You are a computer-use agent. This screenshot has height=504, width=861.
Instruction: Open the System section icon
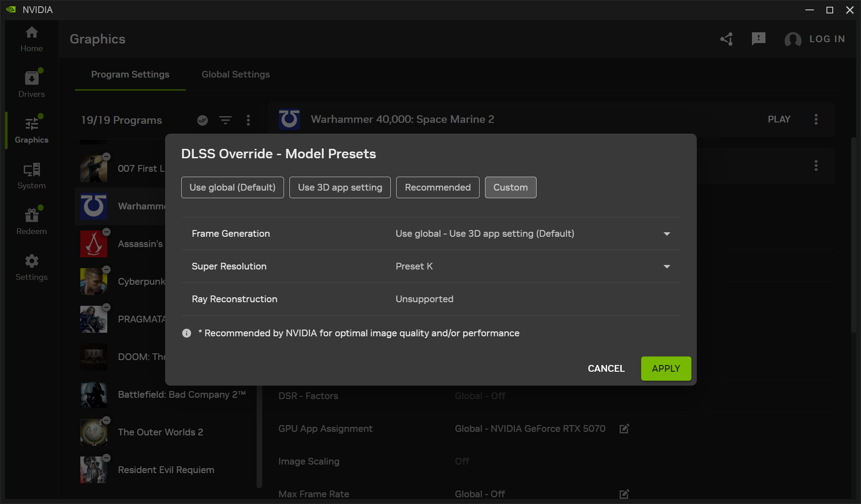31,170
